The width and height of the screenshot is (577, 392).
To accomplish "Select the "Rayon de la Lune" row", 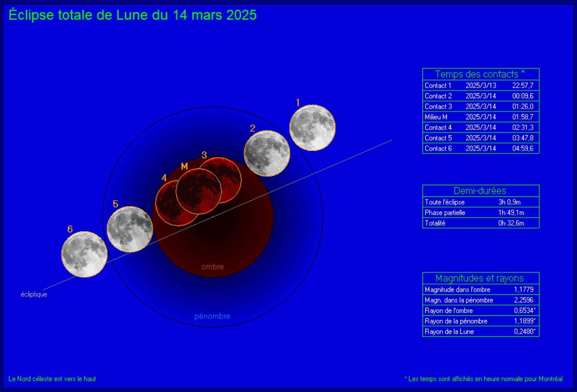I will [x=480, y=332].
